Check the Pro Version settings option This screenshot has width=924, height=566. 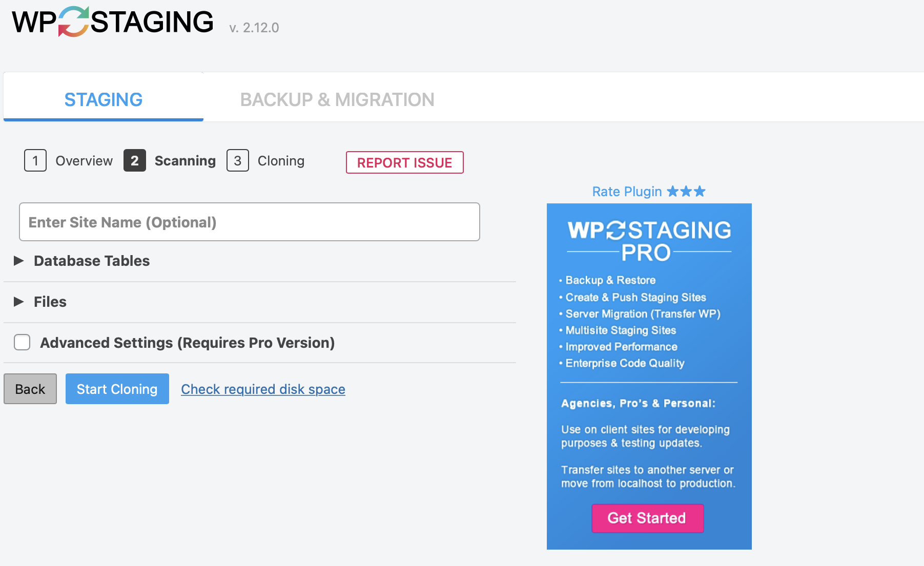click(x=22, y=342)
